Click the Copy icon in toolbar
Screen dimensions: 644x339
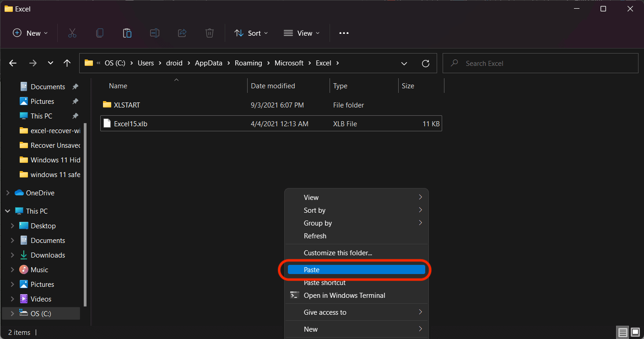[x=99, y=33]
